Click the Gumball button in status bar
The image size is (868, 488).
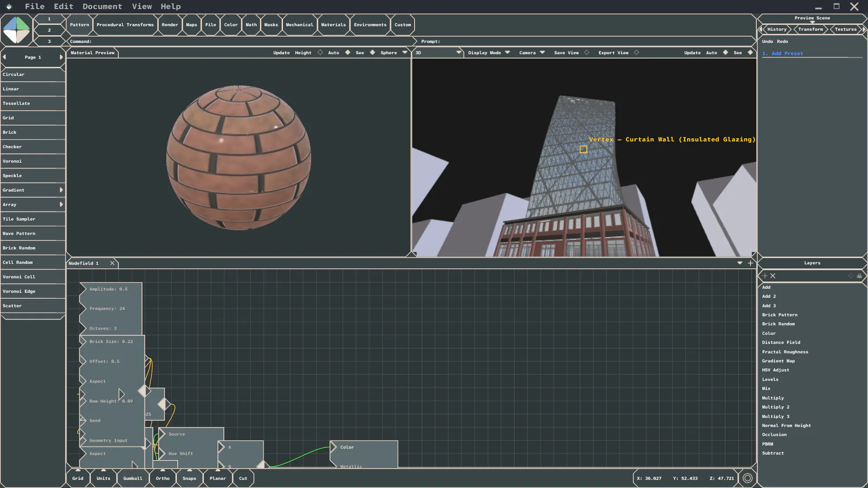click(133, 478)
